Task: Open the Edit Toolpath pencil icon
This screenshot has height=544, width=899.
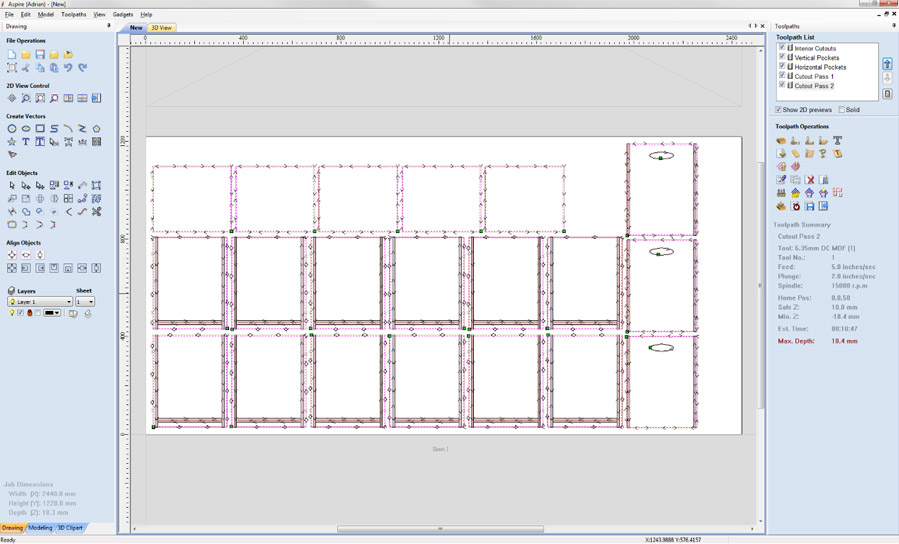Action: pyautogui.click(x=781, y=179)
